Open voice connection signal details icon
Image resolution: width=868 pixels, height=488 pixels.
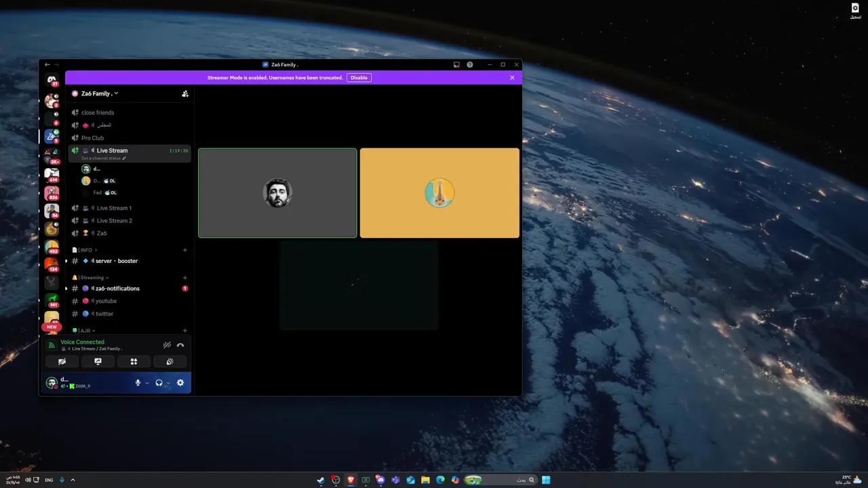pos(52,345)
